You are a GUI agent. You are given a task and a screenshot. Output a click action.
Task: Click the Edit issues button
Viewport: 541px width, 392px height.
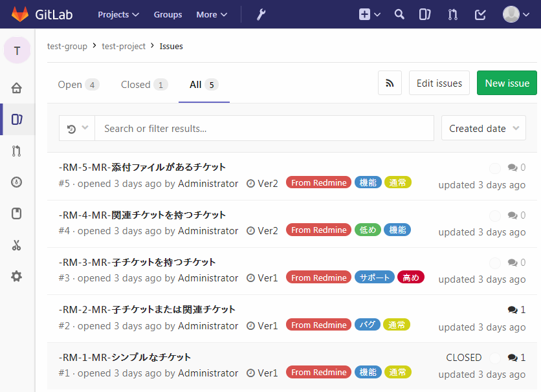click(x=439, y=83)
